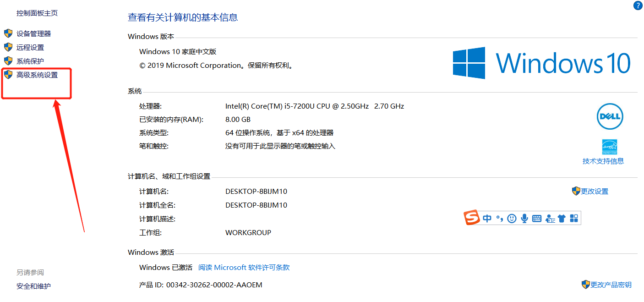Click the blue help question mark

click(638, 5)
